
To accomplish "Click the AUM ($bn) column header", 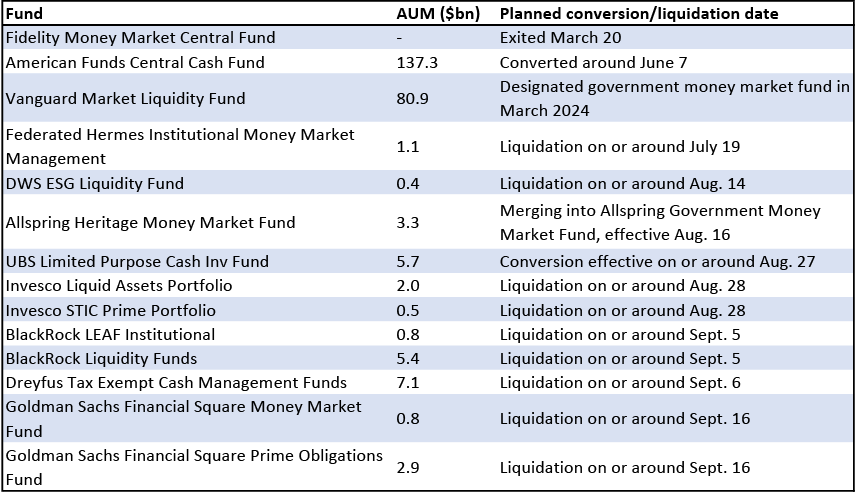I will click(x=439, y=14).
